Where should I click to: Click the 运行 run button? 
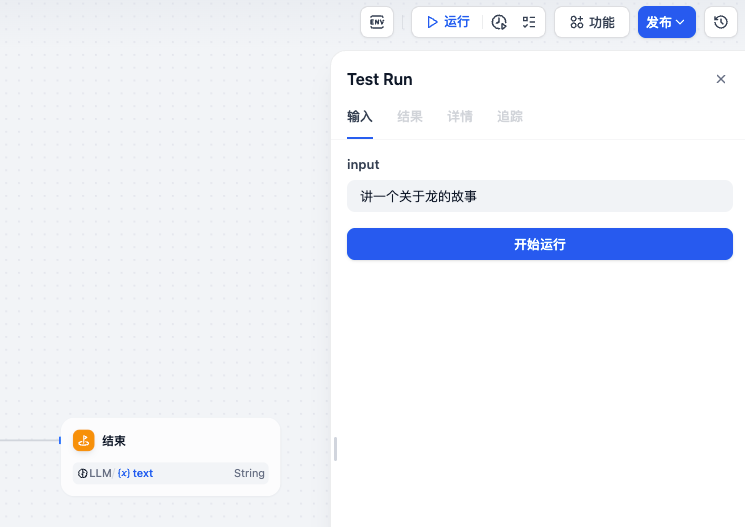pos(448,22)
